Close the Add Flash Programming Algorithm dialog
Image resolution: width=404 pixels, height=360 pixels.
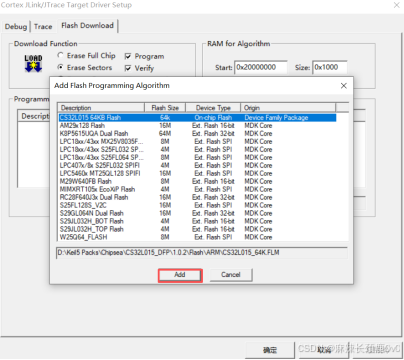click(x=344, y=86)
